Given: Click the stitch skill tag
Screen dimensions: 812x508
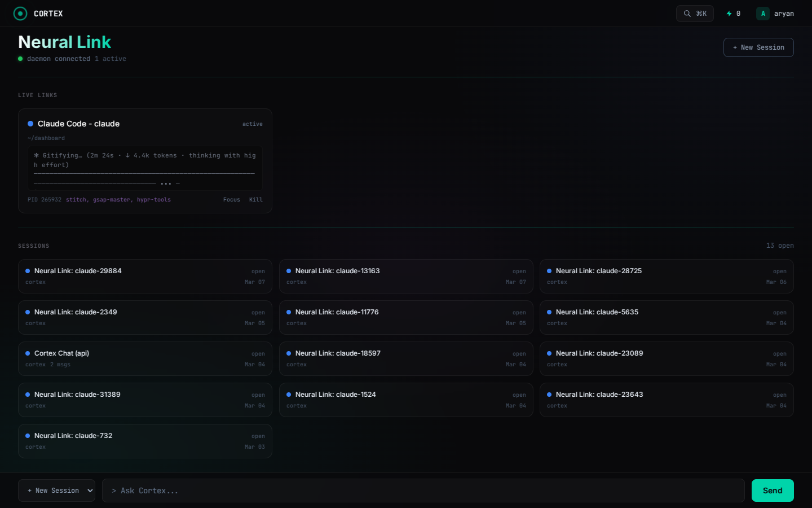Looking at the screenshot, I should pyautogui.click(x=76, y=200).
